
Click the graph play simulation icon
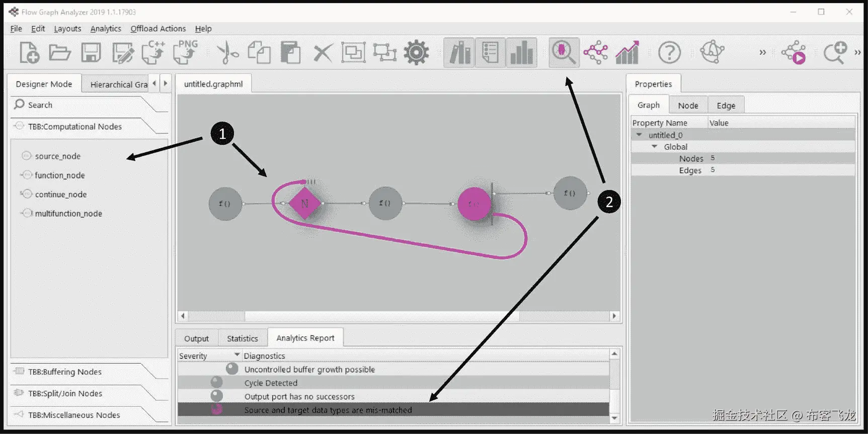click(794, 53)
